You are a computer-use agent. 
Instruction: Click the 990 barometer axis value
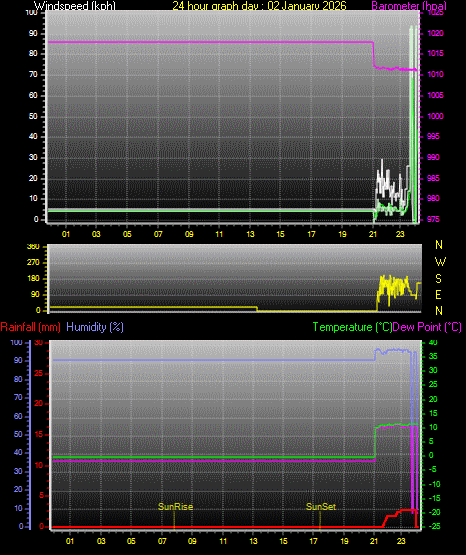[x=433, y=157]
